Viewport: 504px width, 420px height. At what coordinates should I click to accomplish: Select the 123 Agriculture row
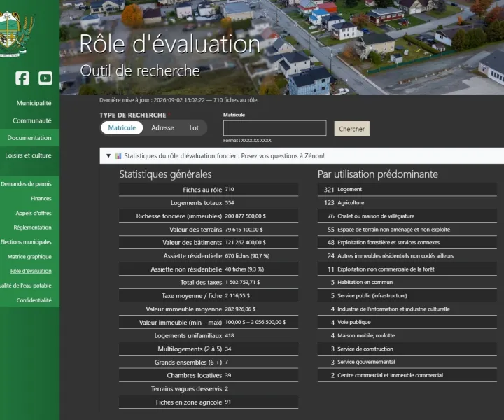(x=407, y=203)
